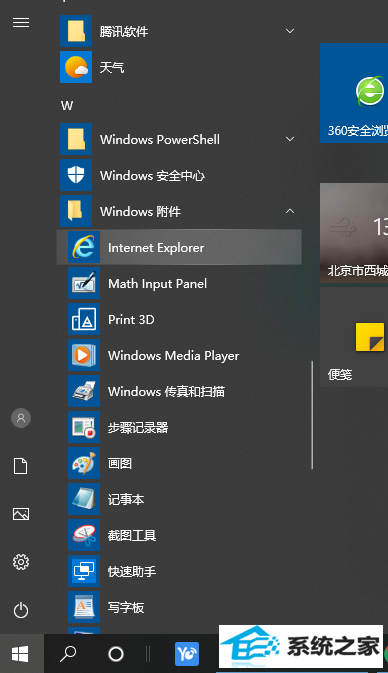Select the Windows Media Player label
Screen dimensions: 388x673
pyautogui.click(x=173, y=355)
